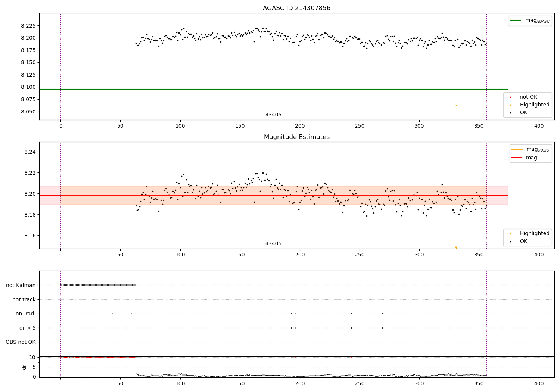Click the 8.200 y-tick label

coord(28,38)
